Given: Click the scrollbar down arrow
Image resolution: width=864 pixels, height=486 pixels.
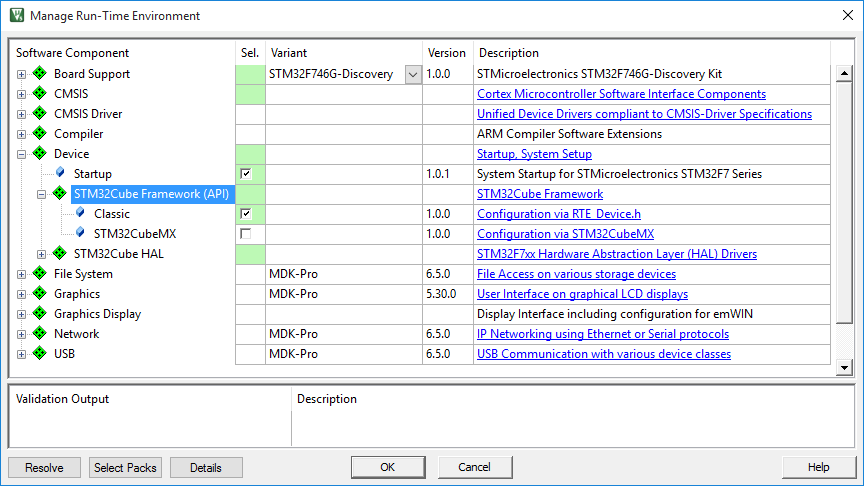Looking at the screenshot, I should click(844, 368).
